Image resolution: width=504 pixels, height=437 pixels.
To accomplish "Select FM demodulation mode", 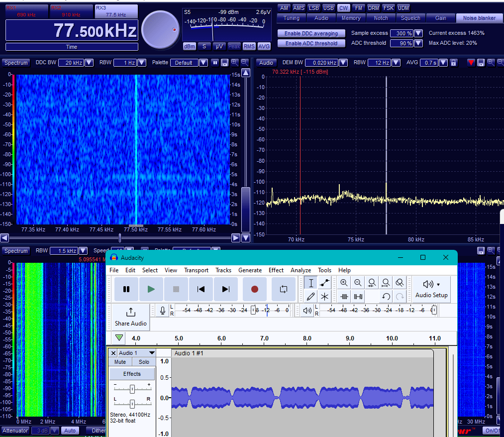I will 358,8.
